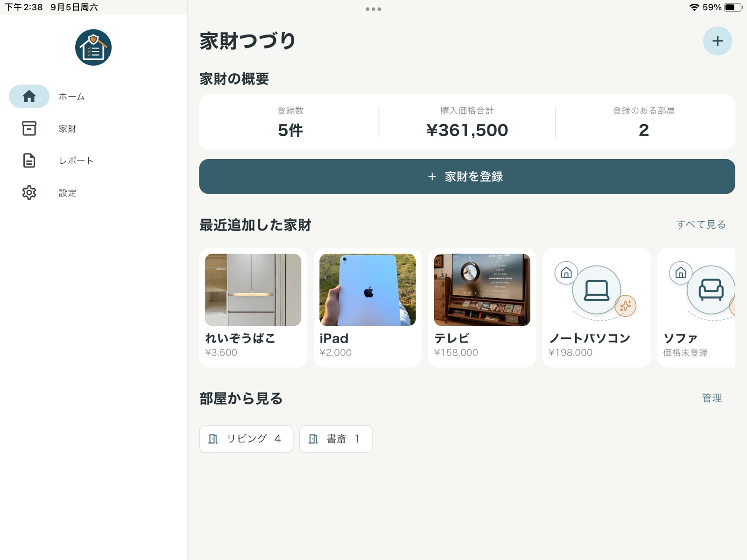Screen dimensions: 747x560
Task: Tap the three-dot multitasking indicator
Action: pyautogui.click(x=373, y=9)
